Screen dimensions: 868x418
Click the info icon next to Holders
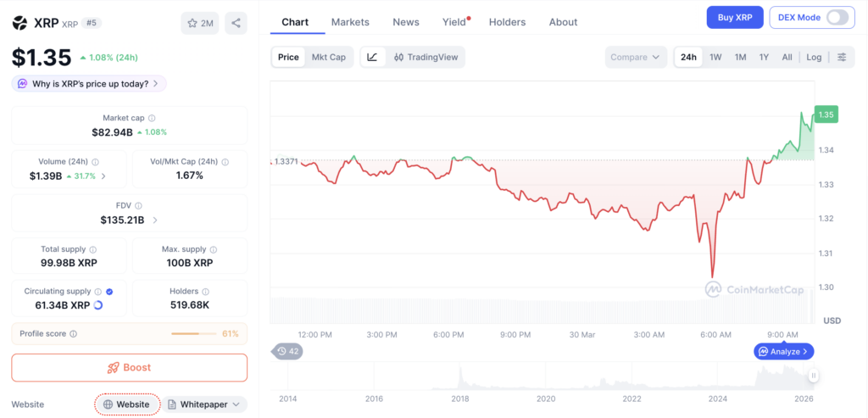[205, 291]
